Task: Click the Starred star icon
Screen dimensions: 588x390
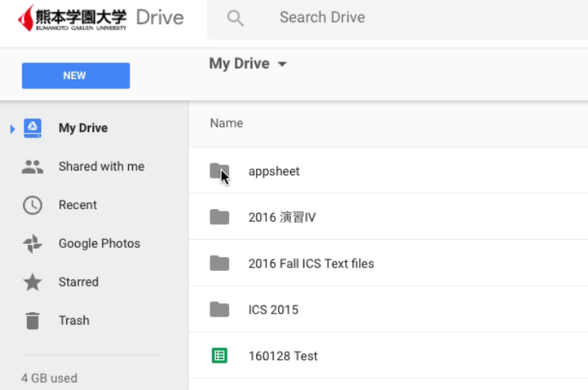Action: click(32, 282)
